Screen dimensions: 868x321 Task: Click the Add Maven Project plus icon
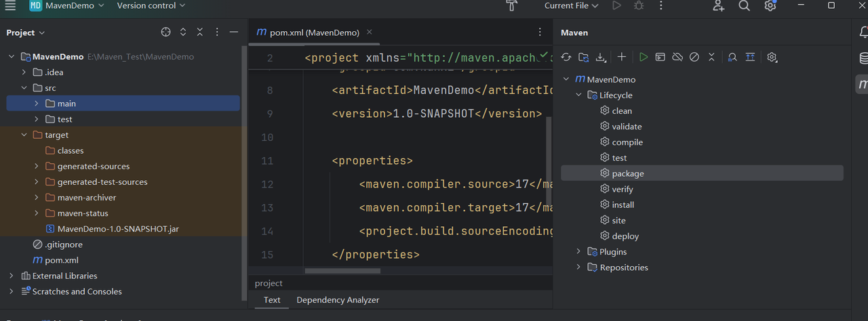point(621,58)
